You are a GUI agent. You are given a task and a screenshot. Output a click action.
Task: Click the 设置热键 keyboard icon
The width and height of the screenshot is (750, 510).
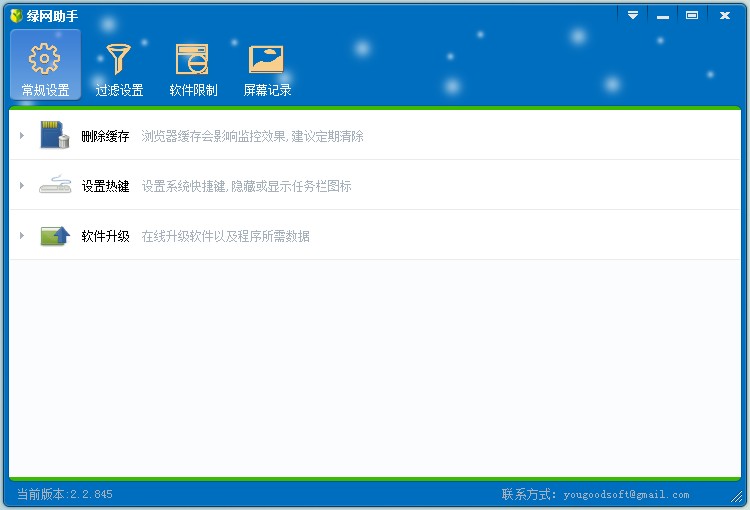click(55, 185)
